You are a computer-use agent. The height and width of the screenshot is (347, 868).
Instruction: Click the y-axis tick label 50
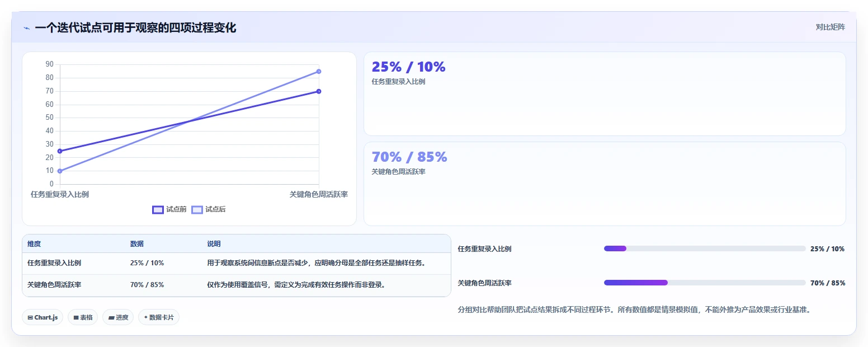[50, 118]
